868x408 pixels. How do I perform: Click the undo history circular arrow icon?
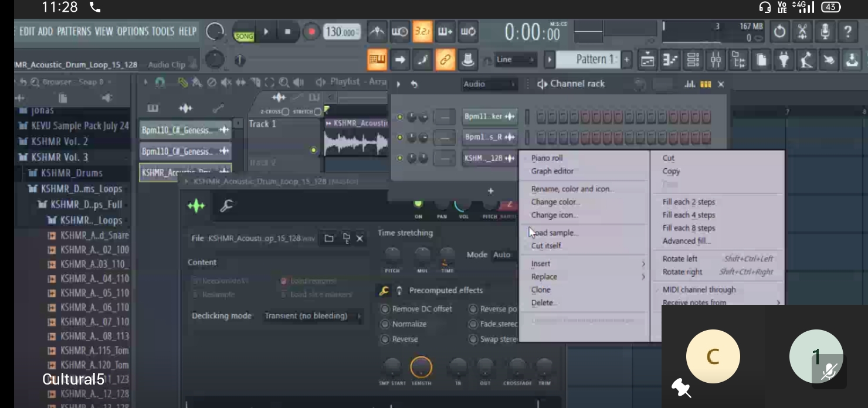[779, 32]
